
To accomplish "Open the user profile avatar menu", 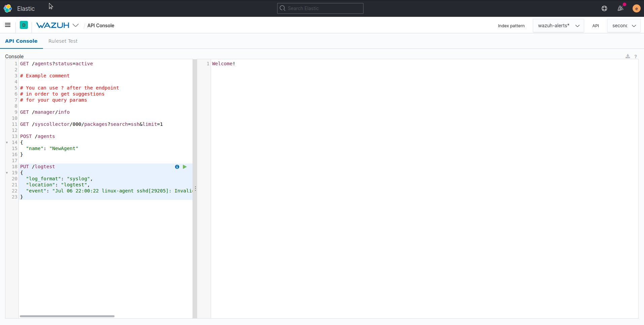I will 636,8.
